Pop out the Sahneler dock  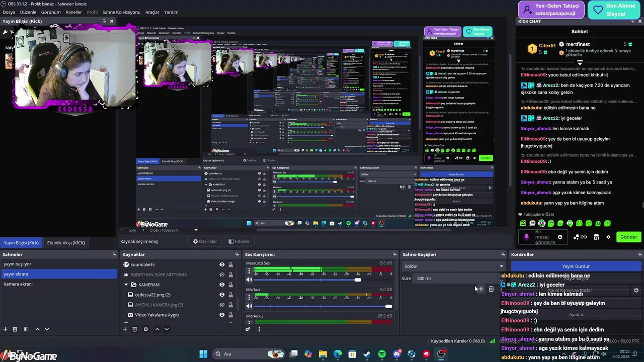(x=114, y=254)
